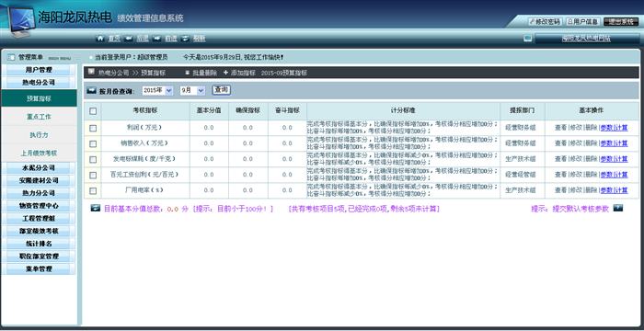Click 删除 in the 利润(万元) row
Screen dimensions: 644x331
tap(592, 128)
